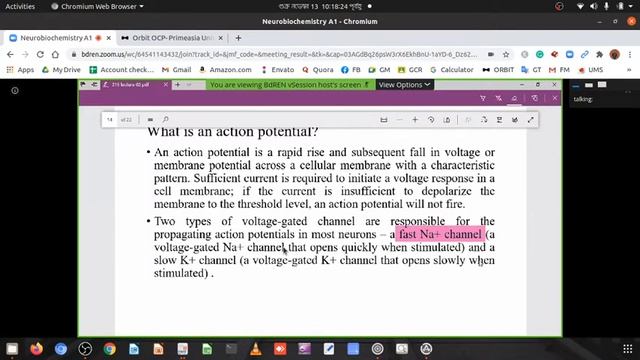Open the FB bookmark
This screenshot has width=640, height=360.
click(x=351, y=70)
